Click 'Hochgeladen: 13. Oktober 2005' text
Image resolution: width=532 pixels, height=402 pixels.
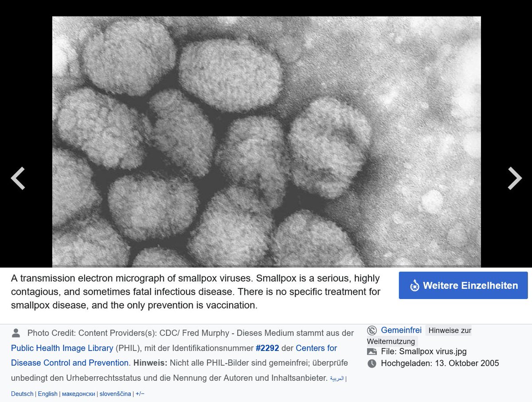(440, 363)
